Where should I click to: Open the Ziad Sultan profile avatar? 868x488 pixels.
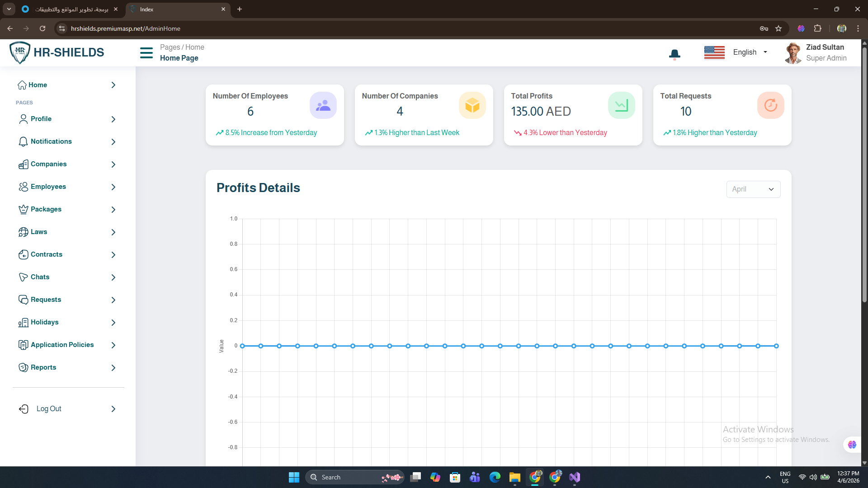tap(793, 53)
